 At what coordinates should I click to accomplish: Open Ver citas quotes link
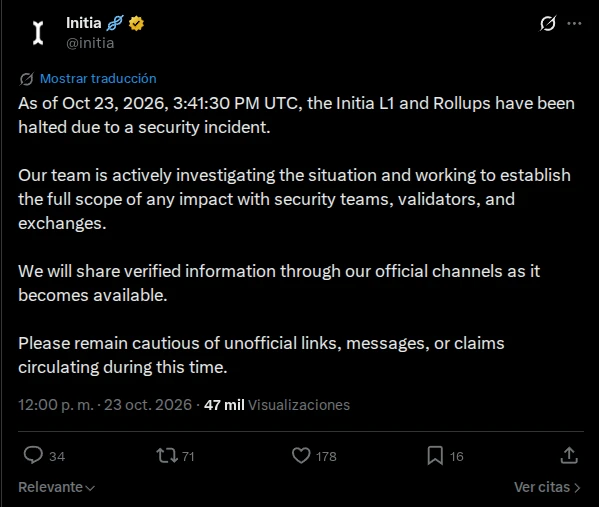547,487
